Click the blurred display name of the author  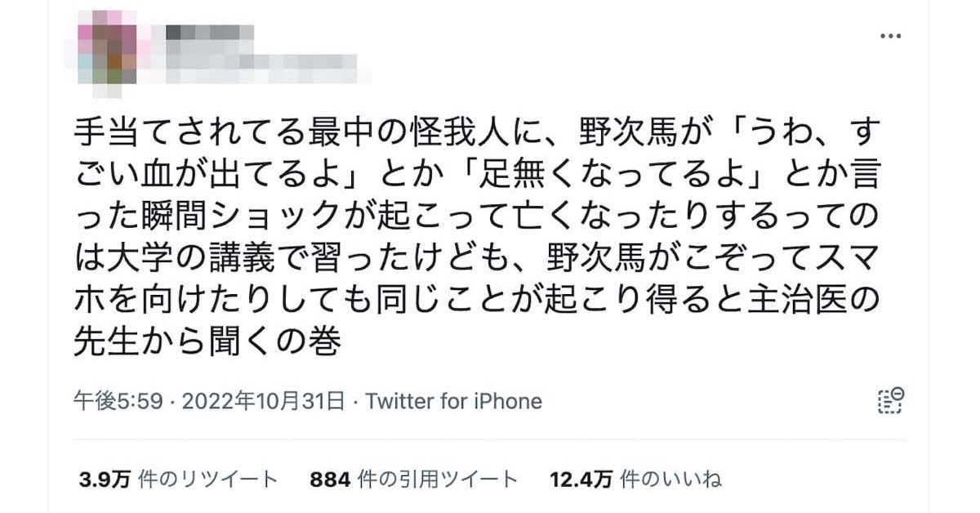[x=209, y=33]
